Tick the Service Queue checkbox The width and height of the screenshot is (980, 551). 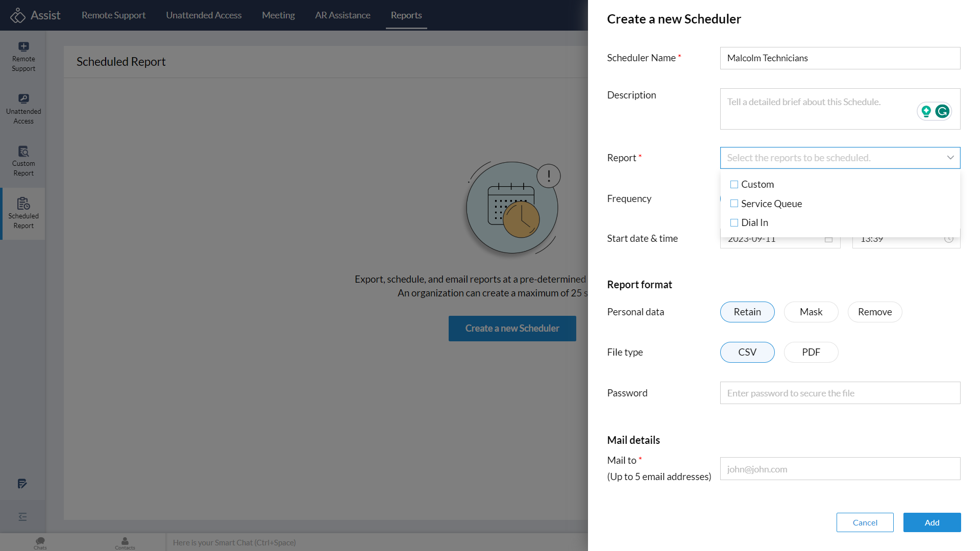(x=734, y=204)
